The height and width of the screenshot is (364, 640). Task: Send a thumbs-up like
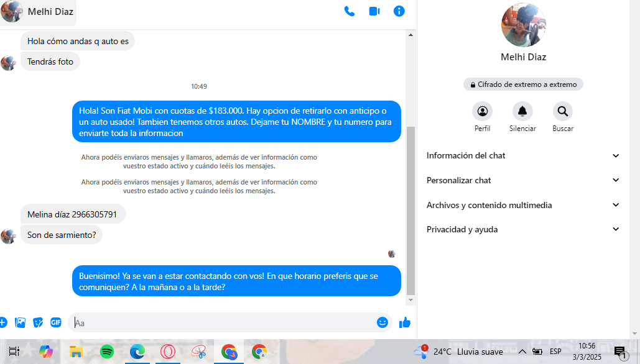point(405,322)
